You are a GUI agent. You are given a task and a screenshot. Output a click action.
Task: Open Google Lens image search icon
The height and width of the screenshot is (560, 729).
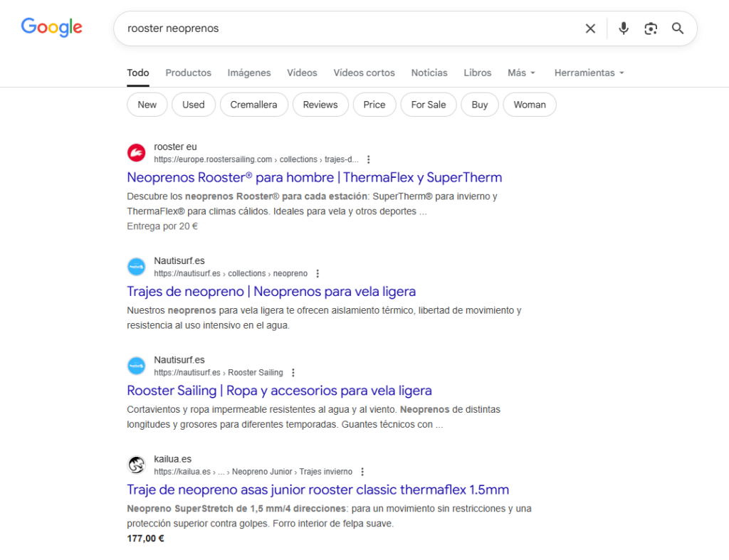[x=651, y=28]
